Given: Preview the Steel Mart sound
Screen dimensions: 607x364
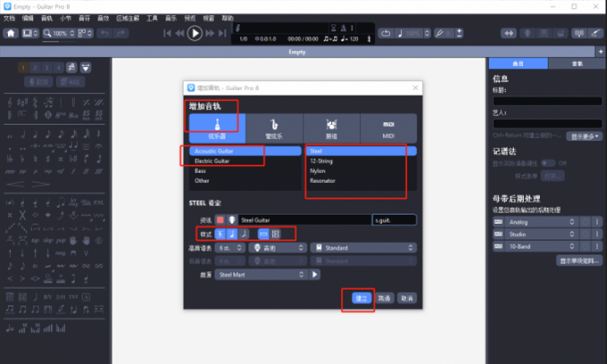Looking at the screenshot, I should click(x=315, y=274).
